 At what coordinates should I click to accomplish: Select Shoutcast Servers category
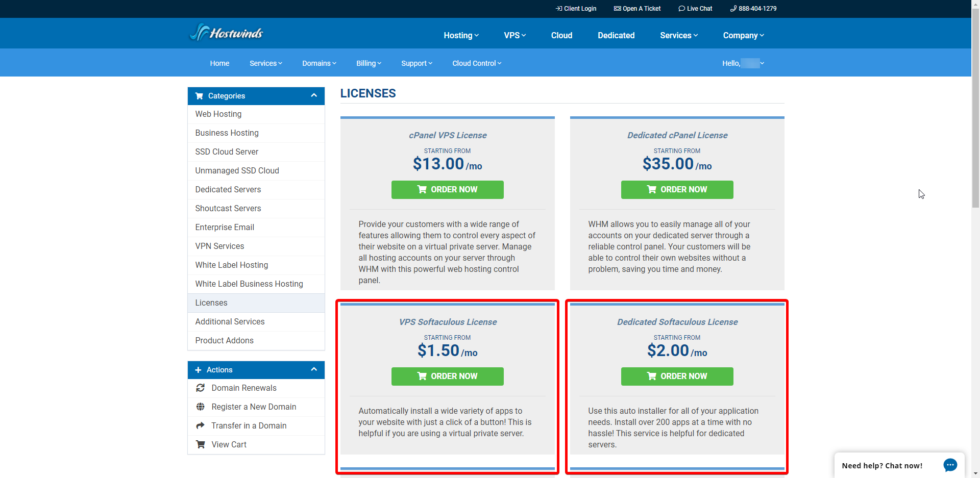click(256, 209)
